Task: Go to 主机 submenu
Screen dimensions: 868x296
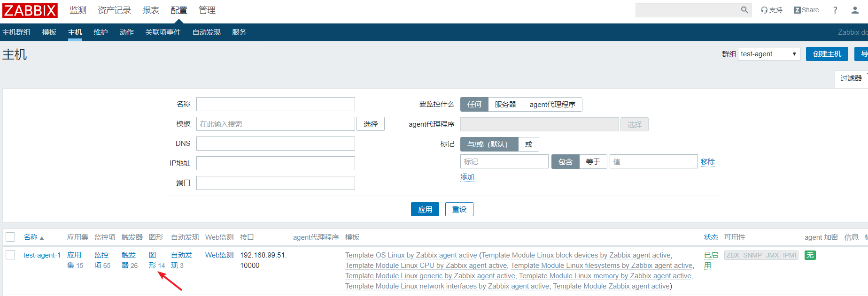Action: 75,32
